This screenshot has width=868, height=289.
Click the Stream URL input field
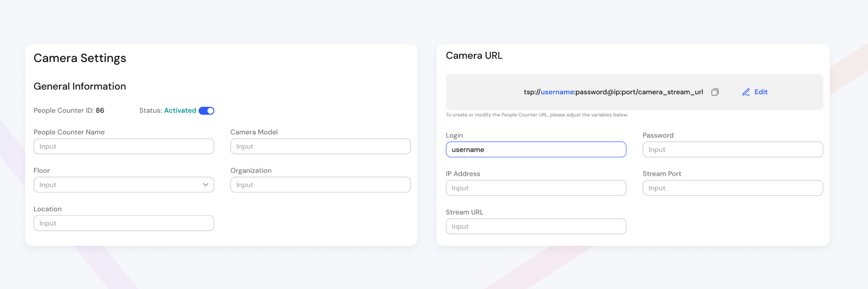[x=536, y=226]
